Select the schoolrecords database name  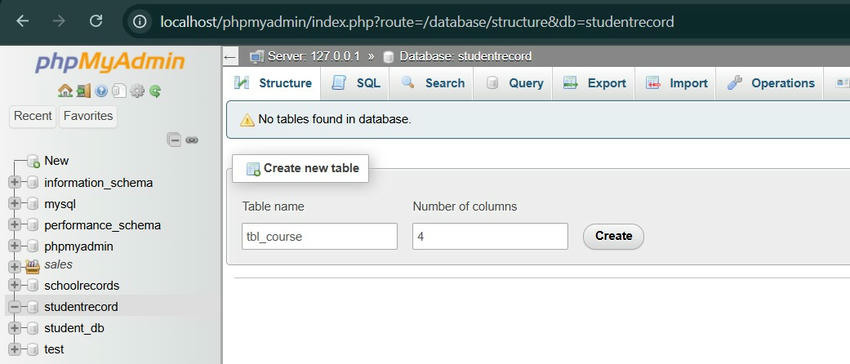click(x=81, y=285)
